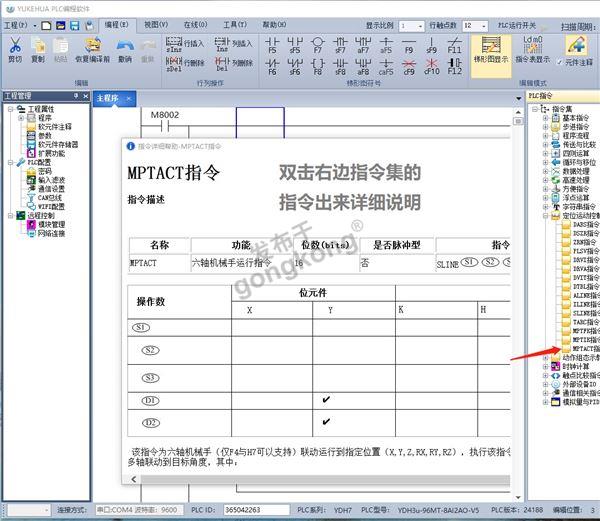The width and height of the screenshot is (600, 521).
Task: Toggle the PLC运行开关 run switch
Action: (x=518, y=24)
